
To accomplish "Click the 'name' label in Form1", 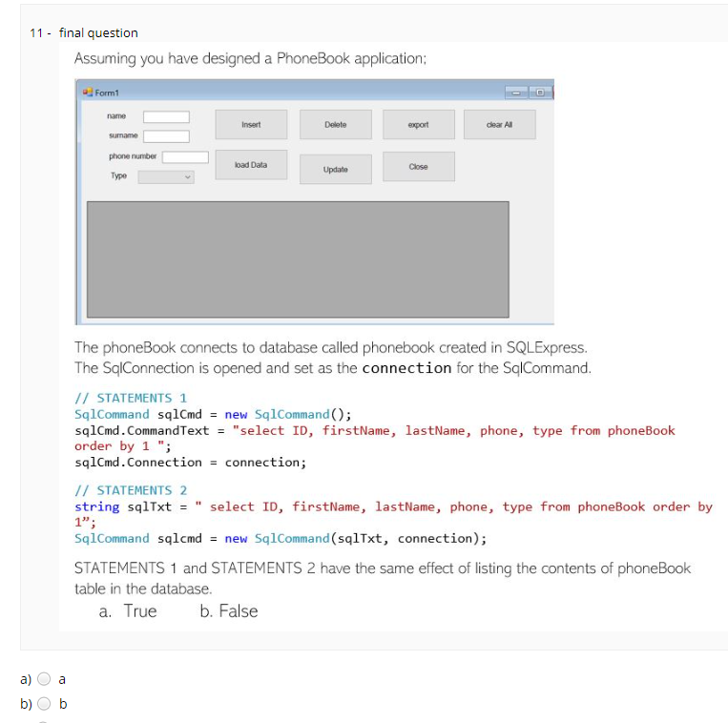I will 116,116.
